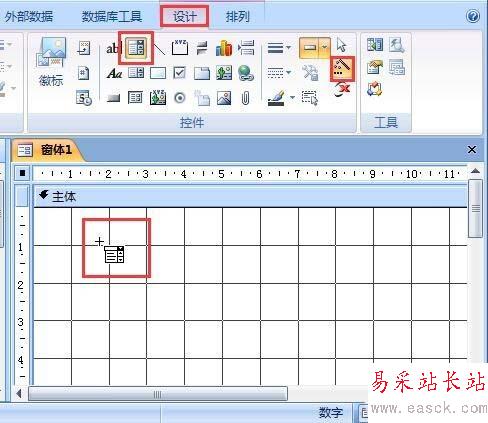The width and height of the screenshot is (488, 423).
Task: Insert an Image control
Action: click(x=224, y=98)
